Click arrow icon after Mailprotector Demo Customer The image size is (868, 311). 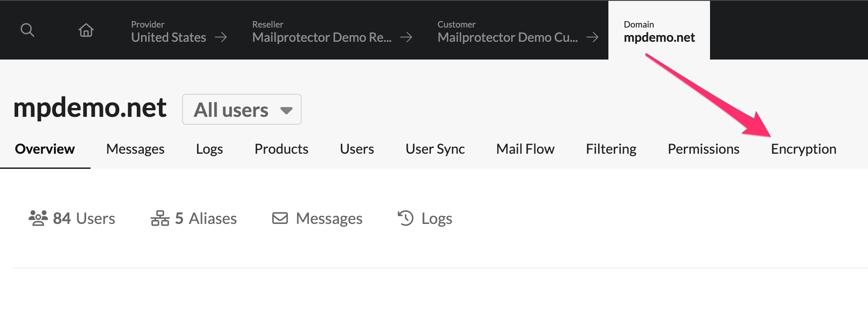pos(592,37)
